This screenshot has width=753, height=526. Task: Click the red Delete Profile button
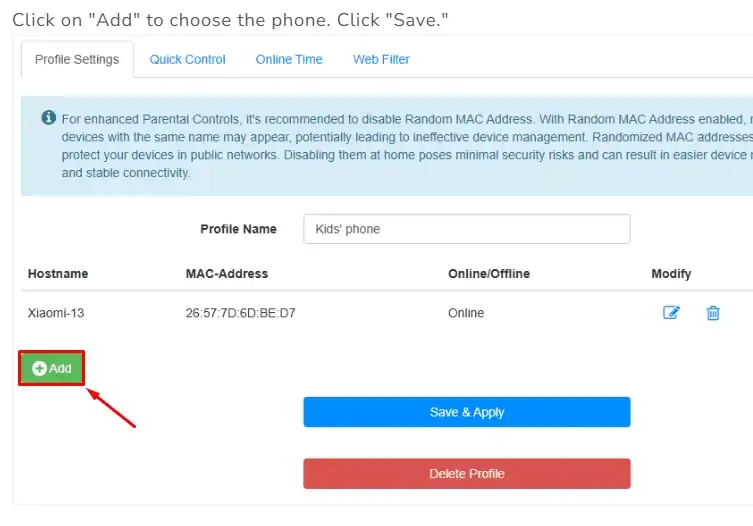(467, 474)
